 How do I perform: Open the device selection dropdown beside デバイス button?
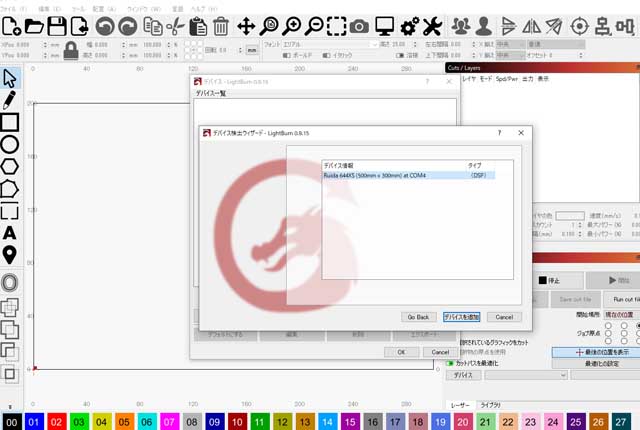pos(526,375)
